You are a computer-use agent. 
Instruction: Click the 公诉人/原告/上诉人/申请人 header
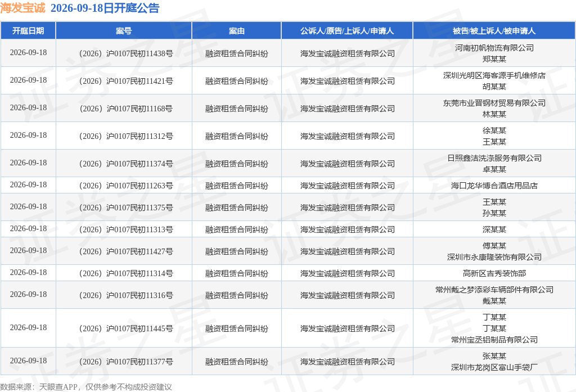tap(347, 31)
